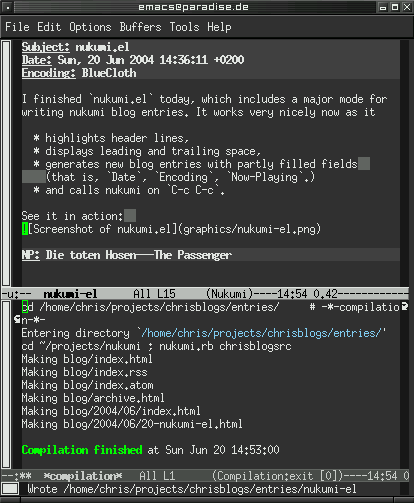Image resolution: width=414 pixels, height=503 pixels.
Task: Follow the /home/chris/projects/chrisblogs/entries/ directory link
Action: tap(261, 333)
